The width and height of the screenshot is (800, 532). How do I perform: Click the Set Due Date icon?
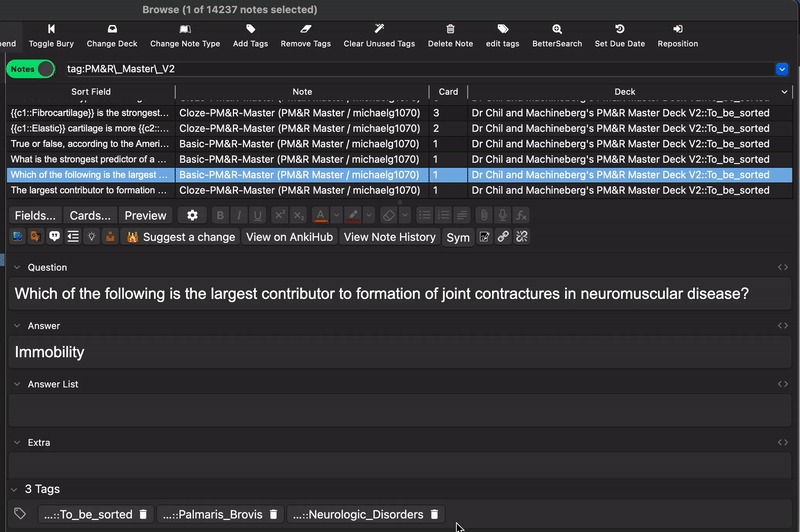(x=620, y=30)
